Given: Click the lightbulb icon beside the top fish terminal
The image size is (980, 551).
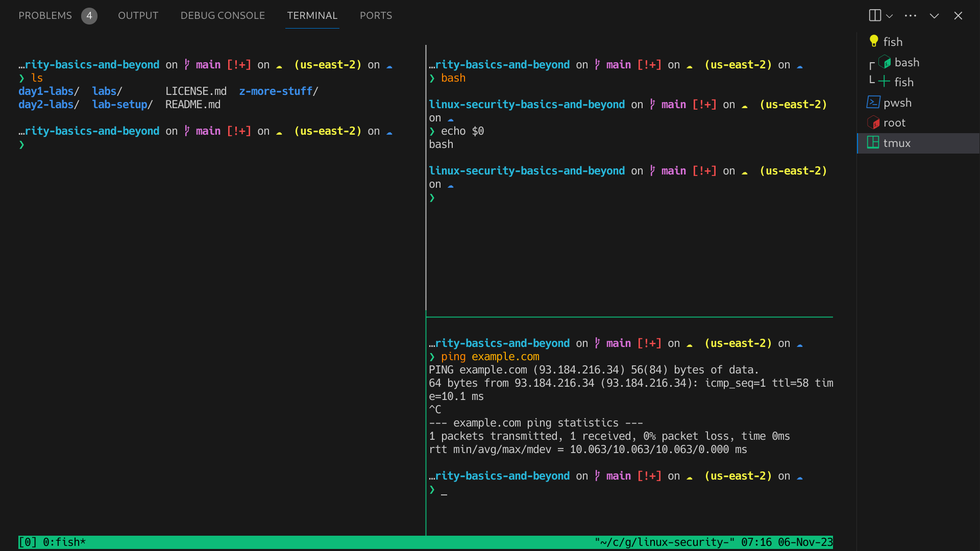Looking at the screenshot, I should coord(874,41).
